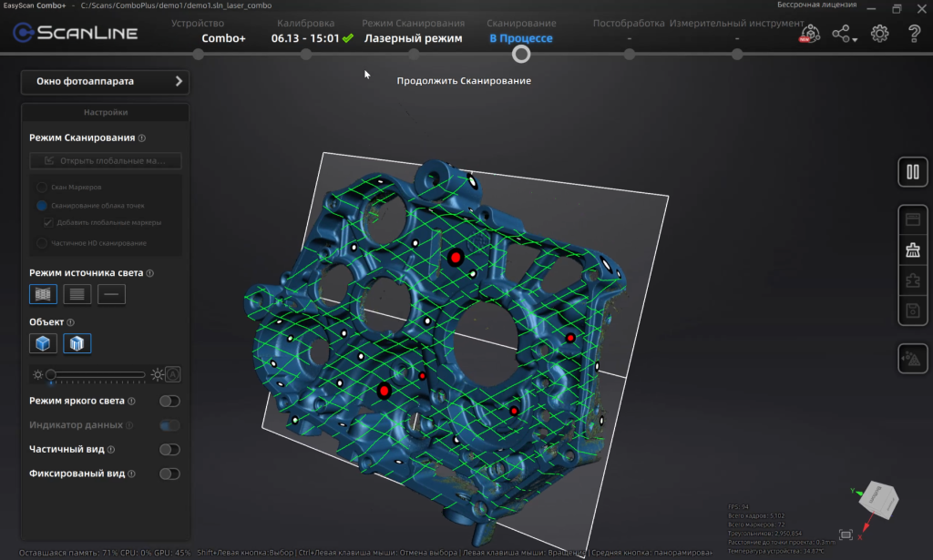Select the grid-pattern light source mode
Screen dimensions: 933x560
(x=43, y=294)
